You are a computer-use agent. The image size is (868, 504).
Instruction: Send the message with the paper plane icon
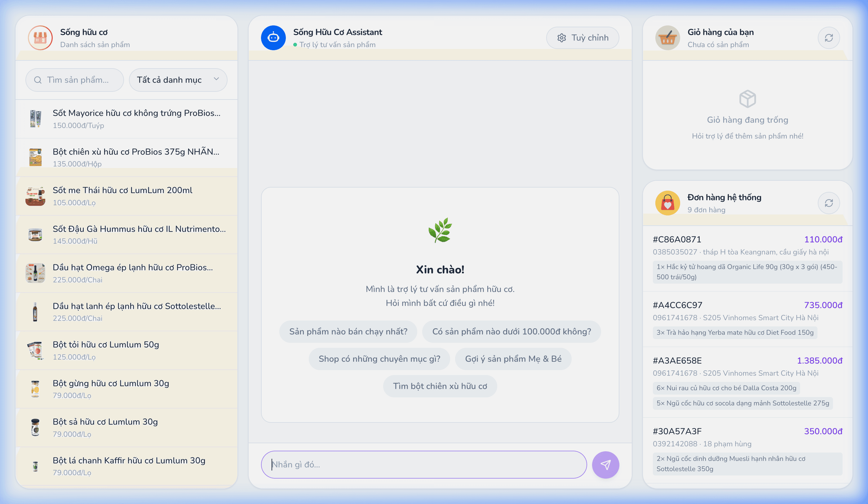[605, 464]
